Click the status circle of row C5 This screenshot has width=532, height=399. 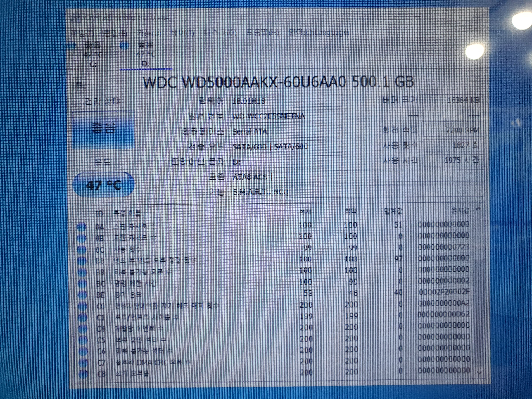83,340
